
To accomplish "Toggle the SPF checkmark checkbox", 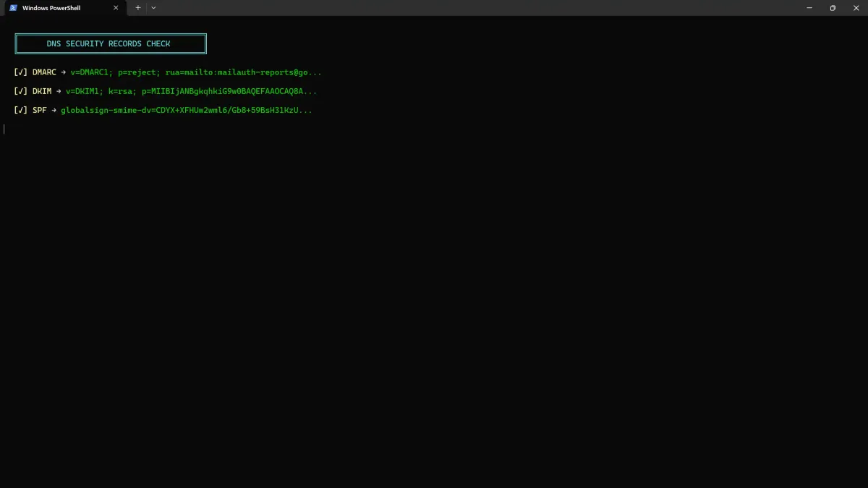I will [20, 110].
